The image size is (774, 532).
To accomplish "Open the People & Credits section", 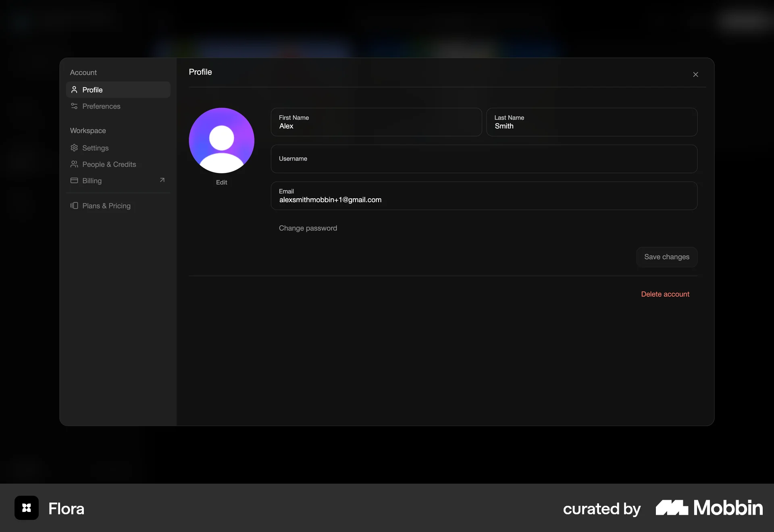I will pyautogui.click(x=109, y=164).
